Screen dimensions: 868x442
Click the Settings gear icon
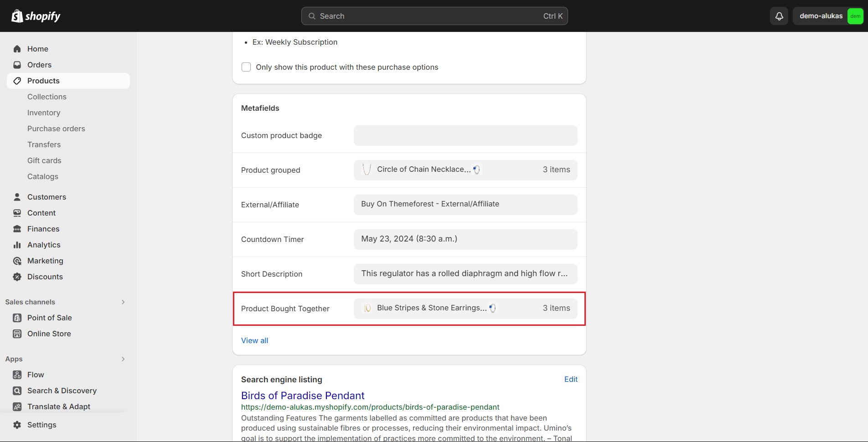[17, 425]
